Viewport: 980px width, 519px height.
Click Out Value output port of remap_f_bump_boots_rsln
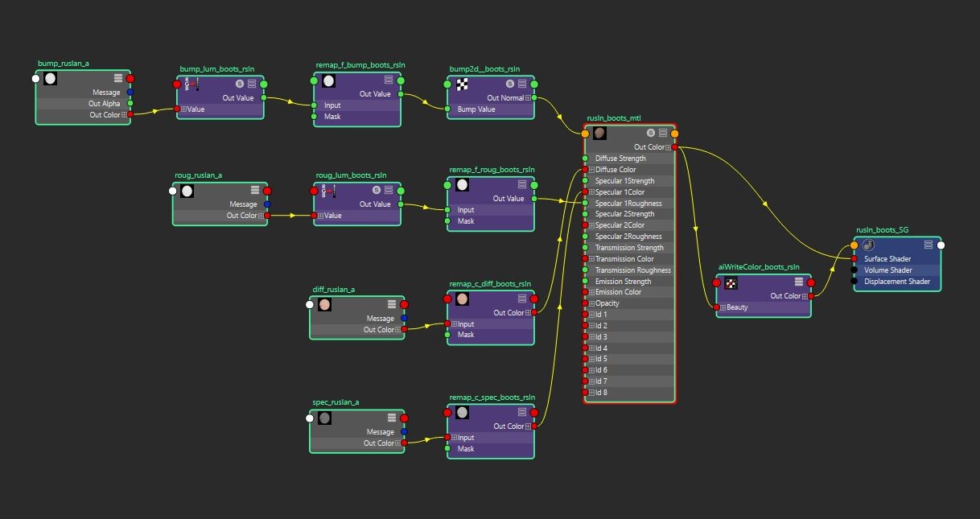click(x=401, y=94)
